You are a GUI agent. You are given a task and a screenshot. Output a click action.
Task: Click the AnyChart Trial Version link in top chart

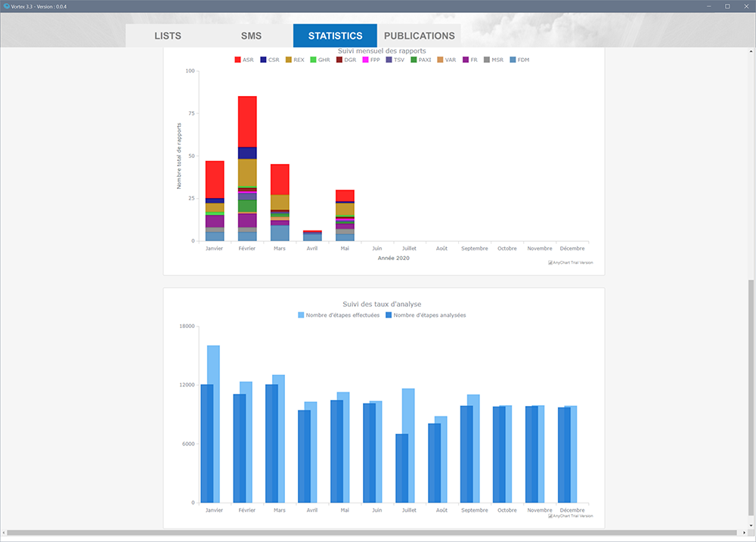[x=571, y=262]
